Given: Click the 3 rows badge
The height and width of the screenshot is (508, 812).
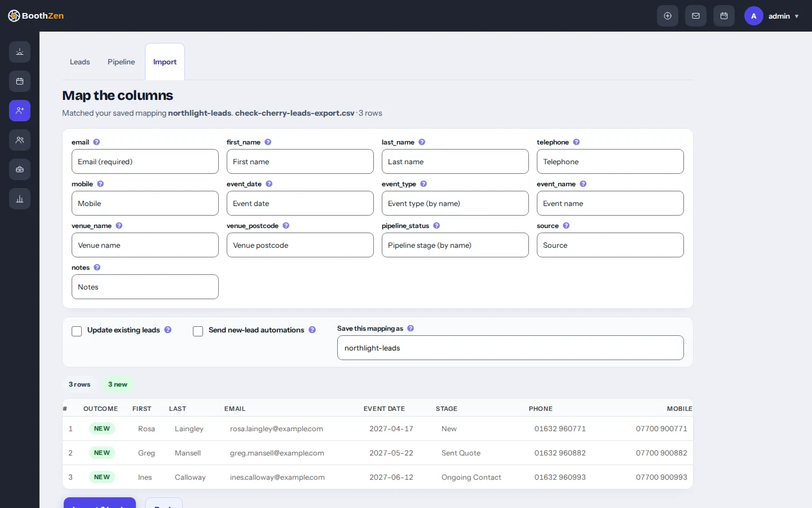Looking at the screenshot, I should (80, 384).
